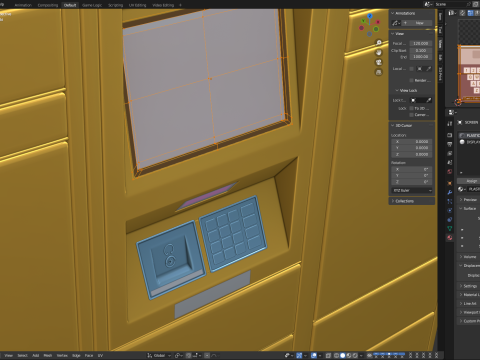Open the Physics properties tab icon
480x360 pixels.
pos(450,210)
